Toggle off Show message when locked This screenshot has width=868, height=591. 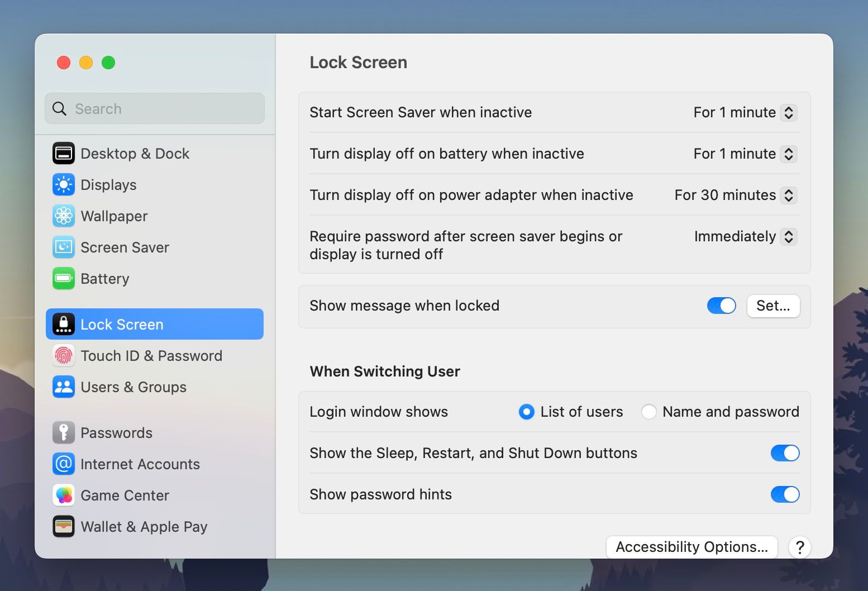(x=721, y=306)
